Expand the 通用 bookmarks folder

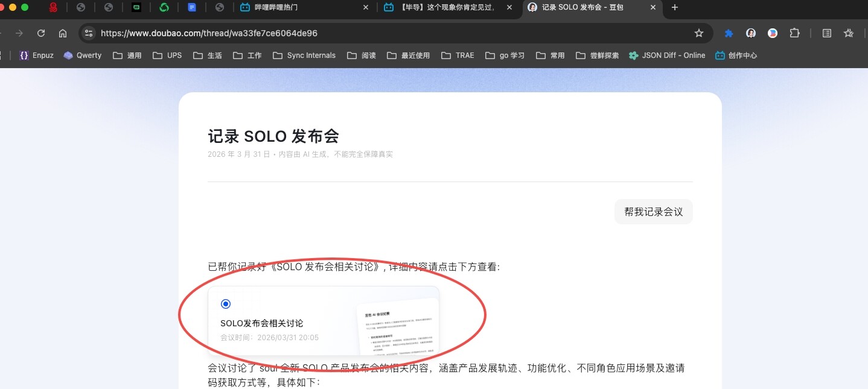(127, 55)
